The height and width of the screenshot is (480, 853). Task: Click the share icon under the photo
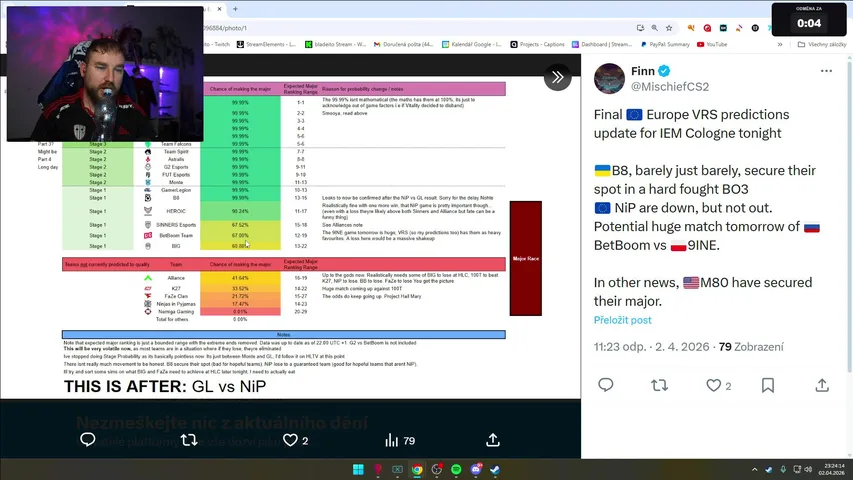coord(493,440)
